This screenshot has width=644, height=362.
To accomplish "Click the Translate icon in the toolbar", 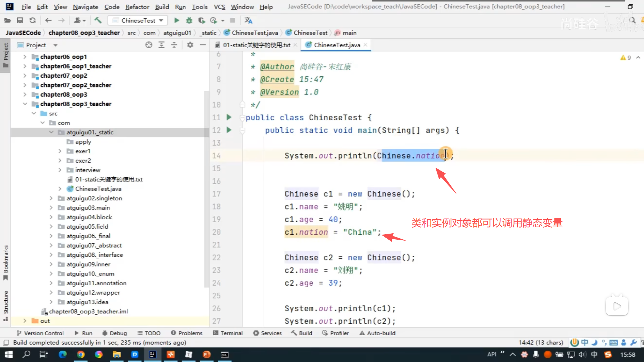I will click(x=248, y=20).
